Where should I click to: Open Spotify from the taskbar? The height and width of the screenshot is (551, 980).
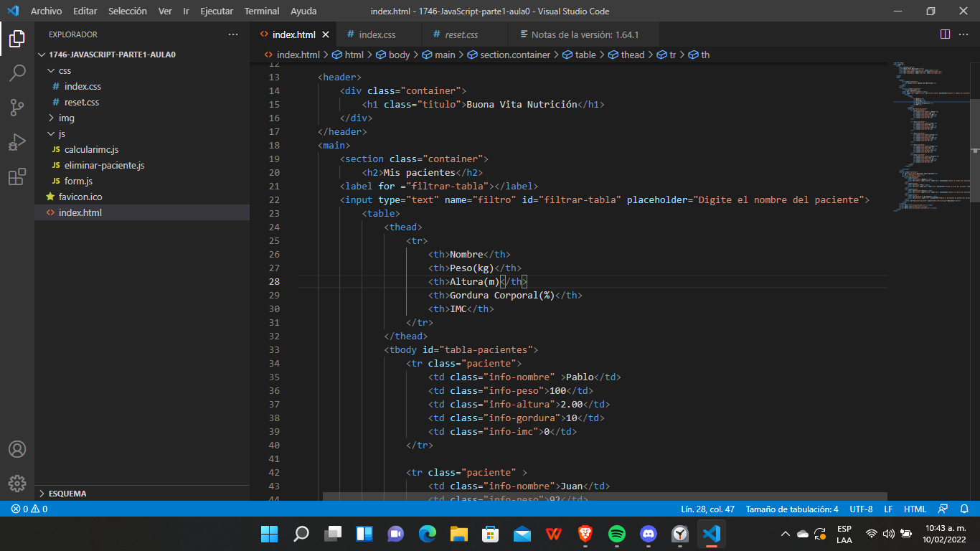617,534
